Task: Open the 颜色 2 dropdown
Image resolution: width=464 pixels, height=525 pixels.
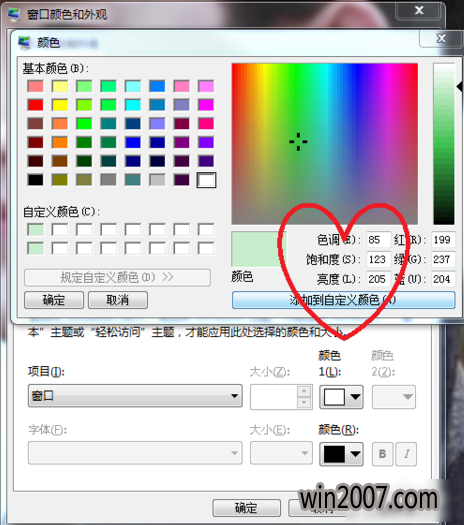Action: 394,397
